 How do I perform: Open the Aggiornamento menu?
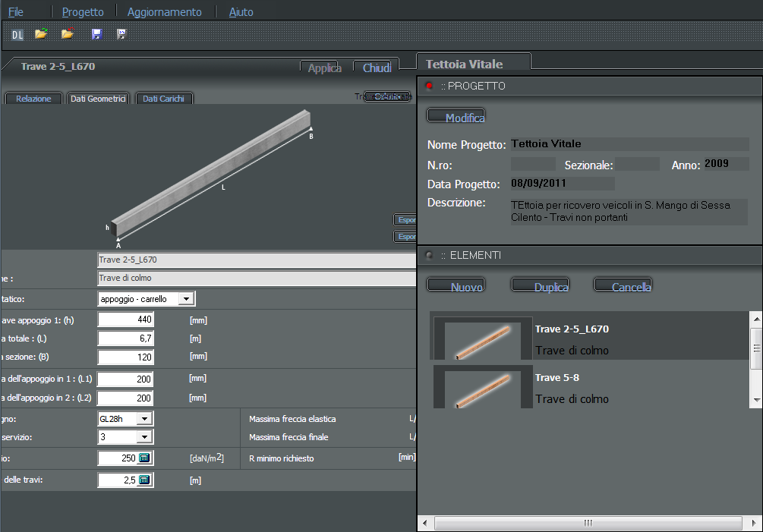pyautogui.click(x=165, y=11)
